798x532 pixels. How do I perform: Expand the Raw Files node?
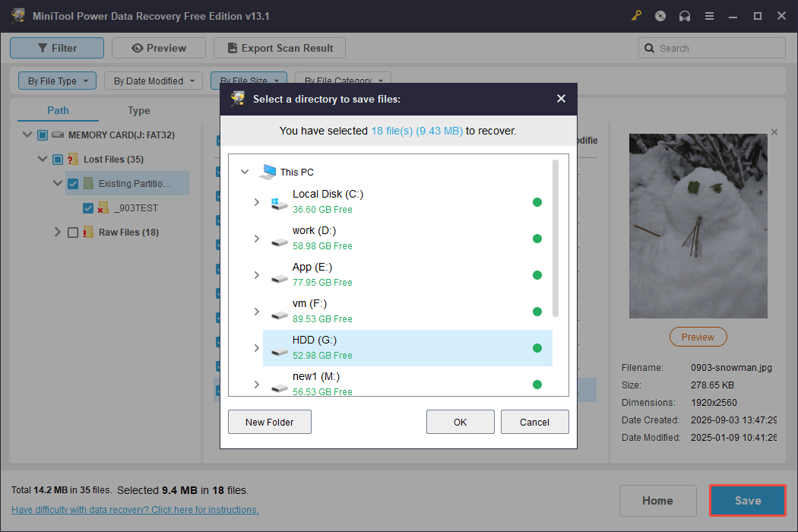58,232
